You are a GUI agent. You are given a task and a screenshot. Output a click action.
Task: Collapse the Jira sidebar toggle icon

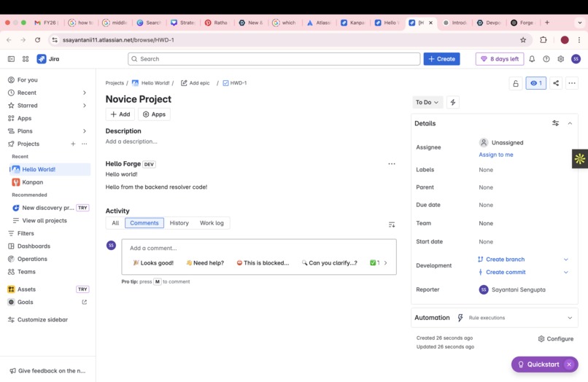11,59
